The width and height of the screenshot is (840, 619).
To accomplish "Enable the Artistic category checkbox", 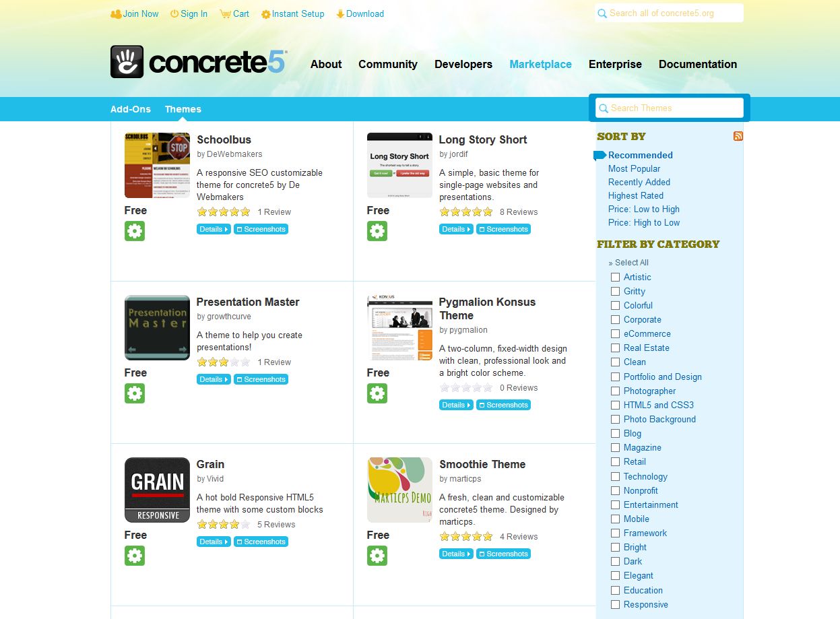I will [x=615, y=278].
